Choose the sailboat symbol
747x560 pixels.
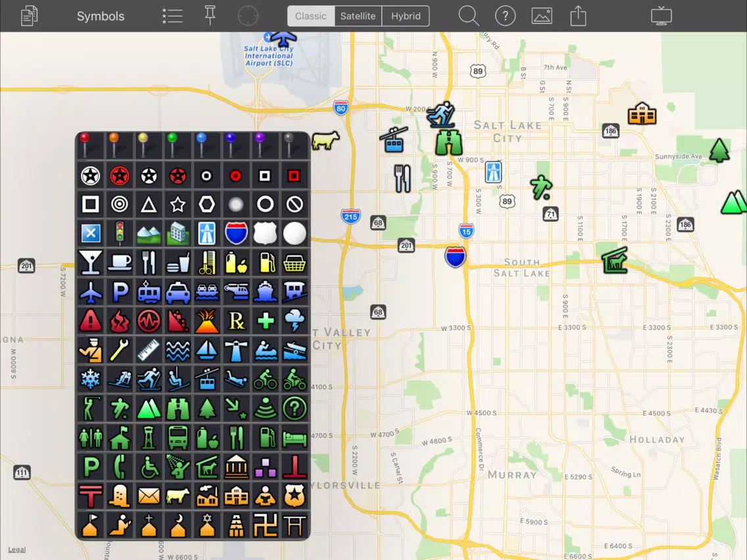point(206,350)
